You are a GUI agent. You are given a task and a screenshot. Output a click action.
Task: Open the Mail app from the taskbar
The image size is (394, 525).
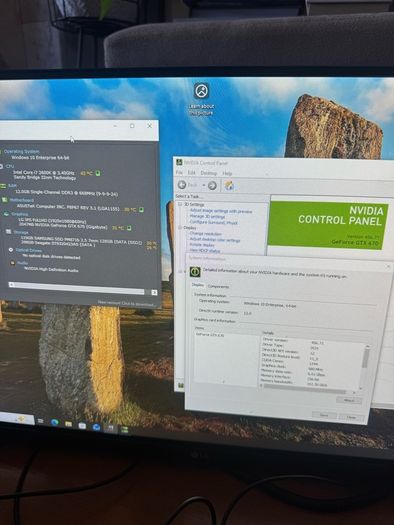click(96, 427)
